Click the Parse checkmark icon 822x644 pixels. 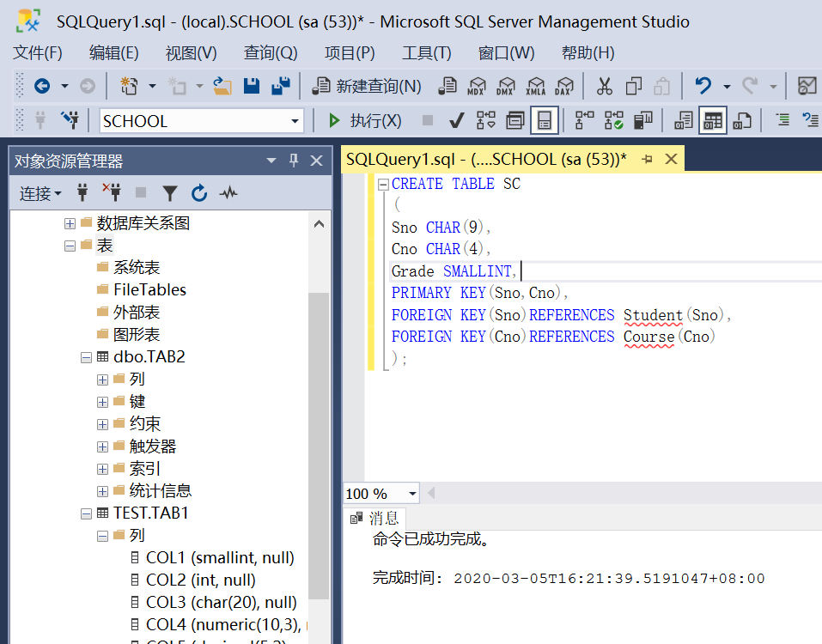(457, 121)
